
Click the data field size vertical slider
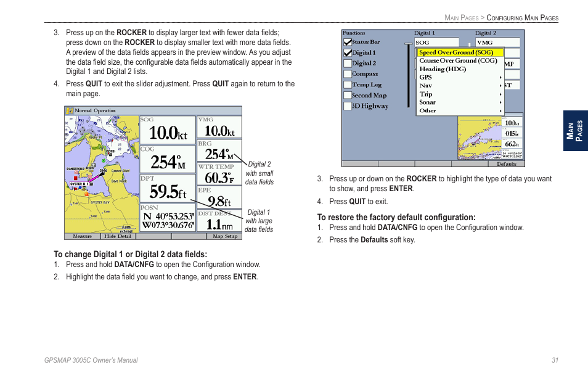(x=409, y=75)
